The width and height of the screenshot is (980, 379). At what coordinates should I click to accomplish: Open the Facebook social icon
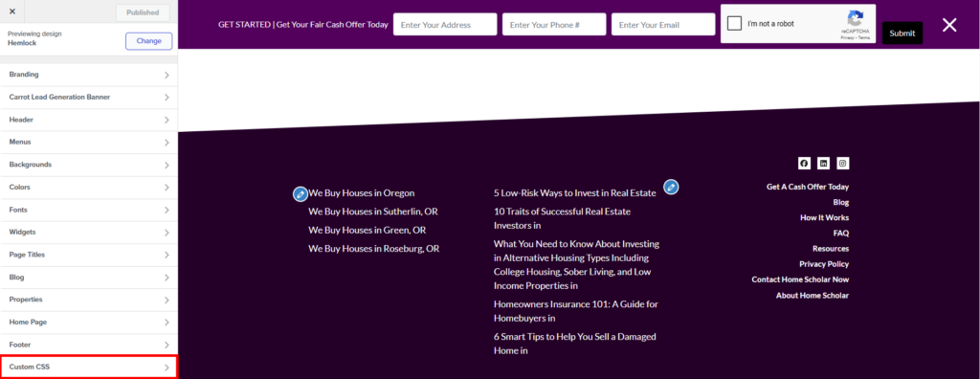coord(804,164)
